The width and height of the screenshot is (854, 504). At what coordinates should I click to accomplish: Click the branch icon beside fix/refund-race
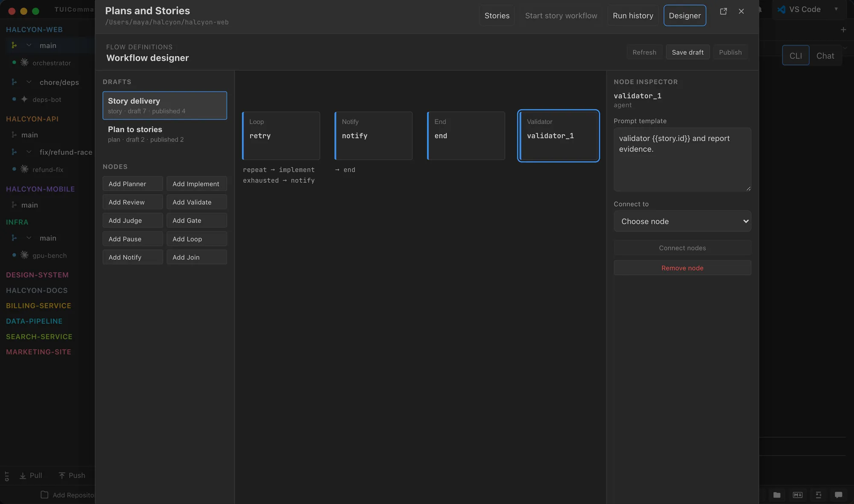(14, 152)
